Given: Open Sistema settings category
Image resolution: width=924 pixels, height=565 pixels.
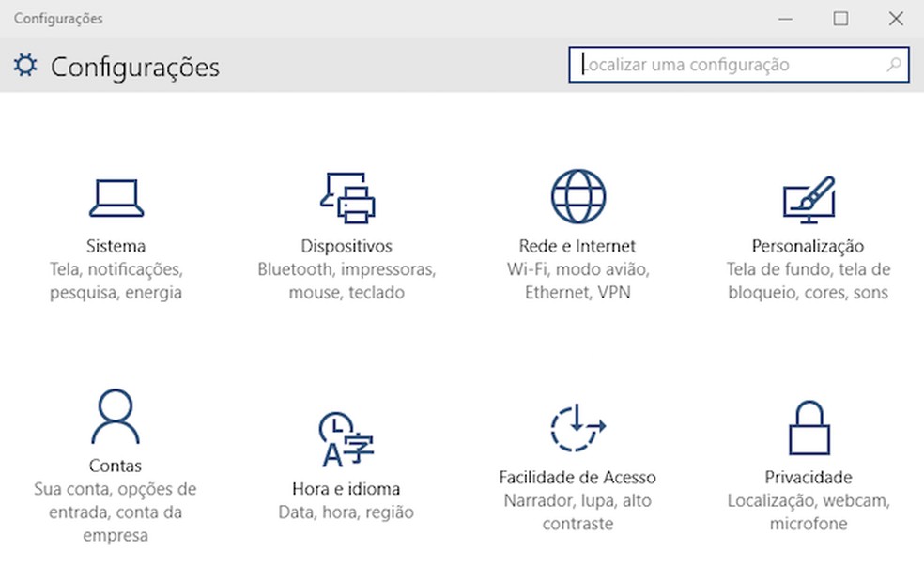Looking at the screenshot, I should coord(115,245).
